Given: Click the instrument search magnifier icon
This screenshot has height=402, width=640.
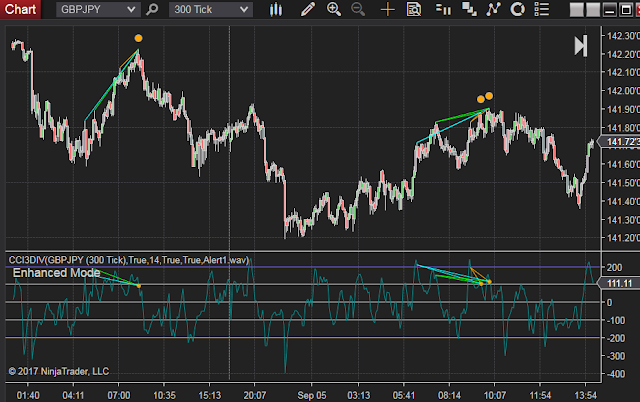Looking at the screenshot, I should point(152,9).
